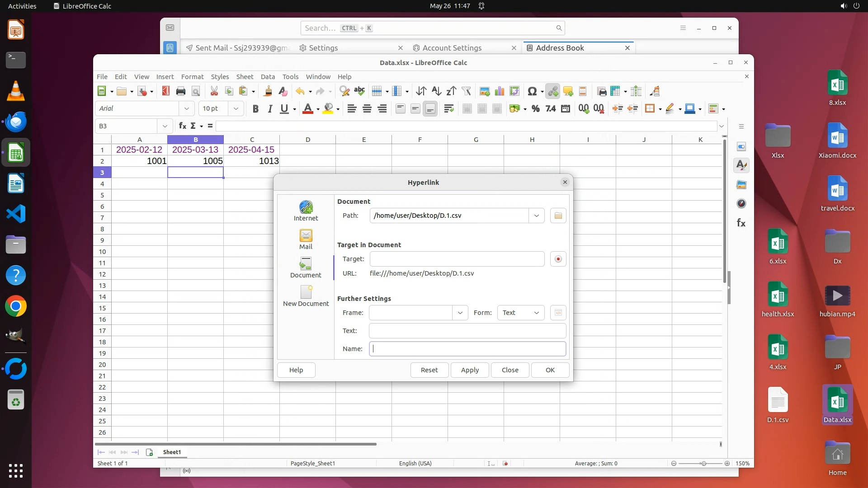Screen dimensions: 868x488
Task: Toggle Bold formatting
Action: tap(255, 108)
